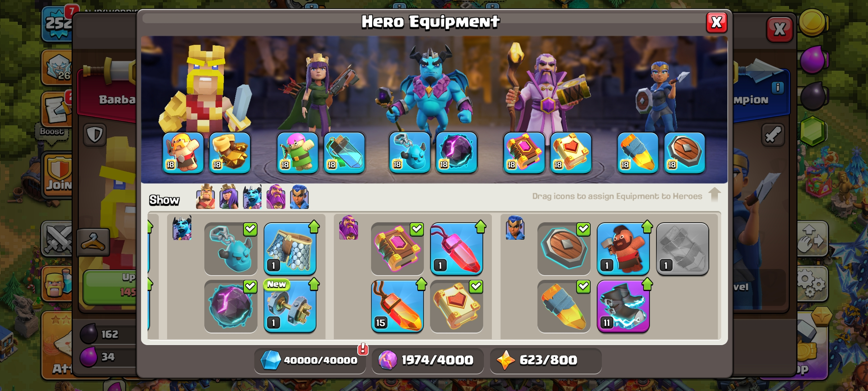Toggle Royal Champion filter in Show row
The image size is (868, 391).
click(x=299, y=197)
